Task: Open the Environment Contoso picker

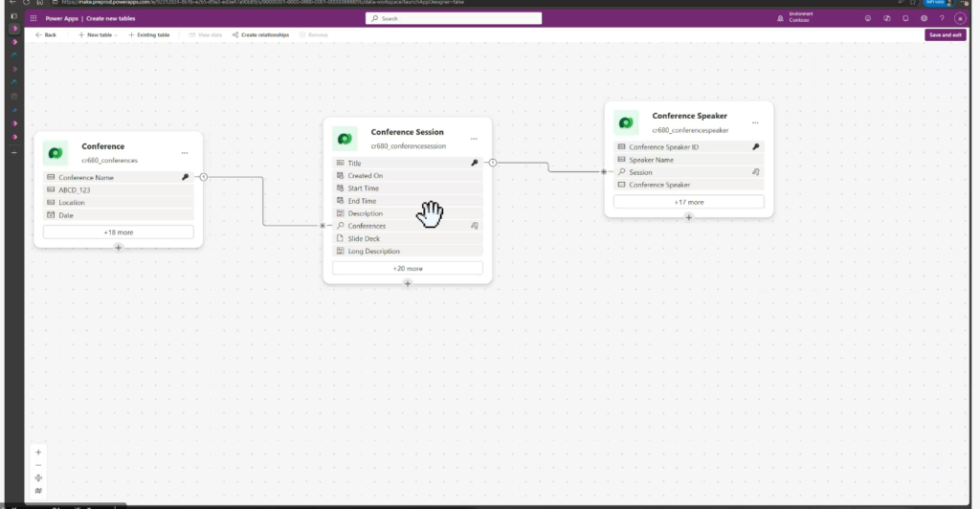Action: (x=794, y=17)
